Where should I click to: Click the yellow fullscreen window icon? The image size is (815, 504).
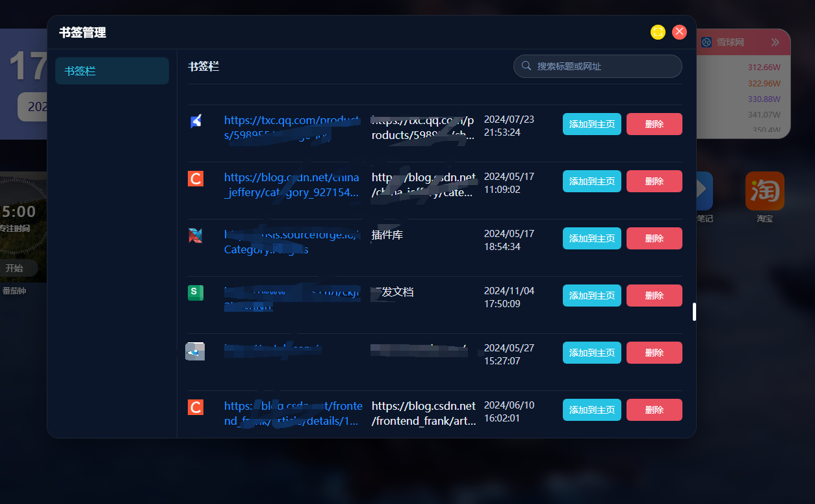pyautogui.click(x=658, y=32)
